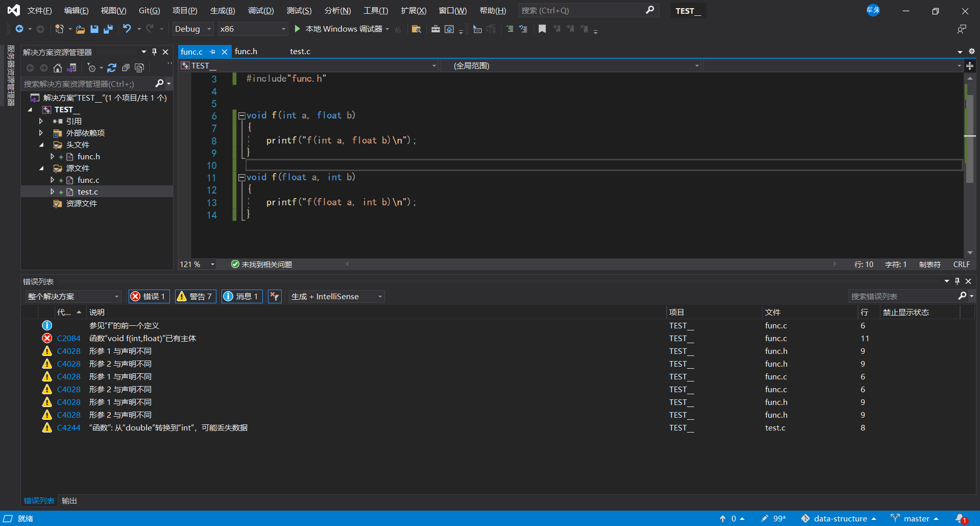980x526 pixels.
Task: Click the Find in Files icon
Action: click(x=416, y=29)
